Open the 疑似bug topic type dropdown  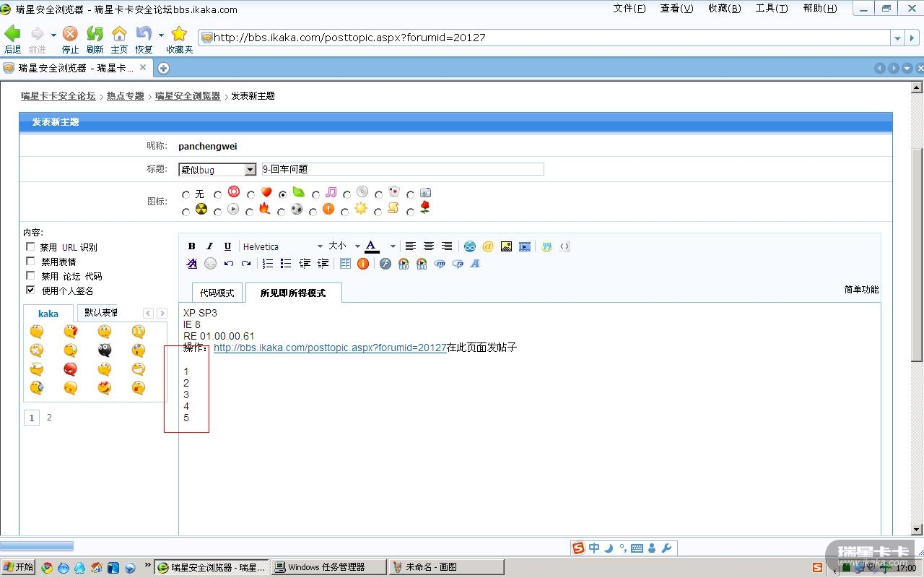pyautogui.click(x=217, y=170)
